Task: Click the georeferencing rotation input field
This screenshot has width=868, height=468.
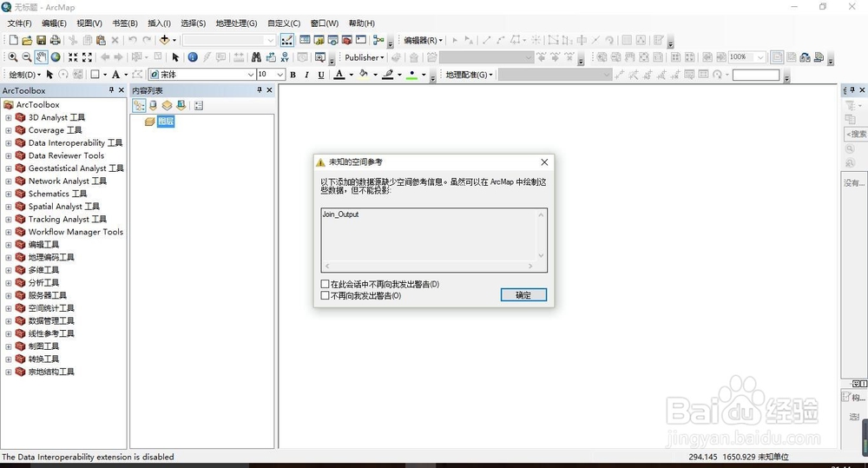Action: [756, 75]
